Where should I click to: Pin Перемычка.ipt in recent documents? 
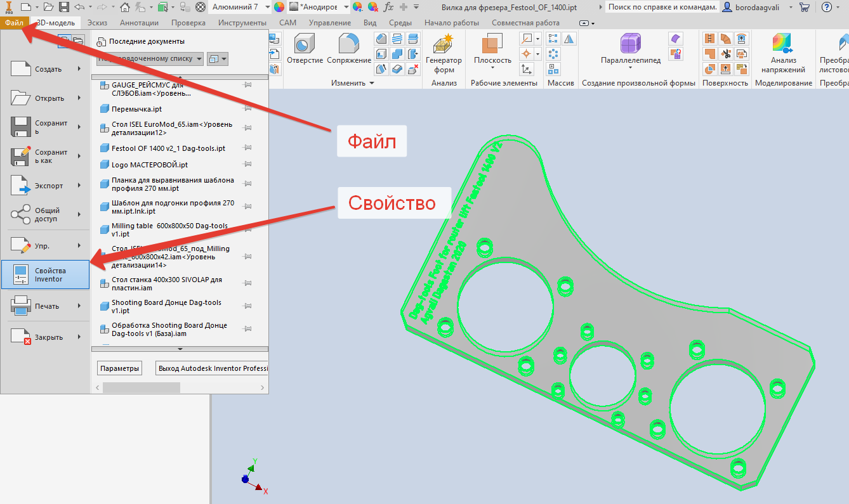(247, 109)
